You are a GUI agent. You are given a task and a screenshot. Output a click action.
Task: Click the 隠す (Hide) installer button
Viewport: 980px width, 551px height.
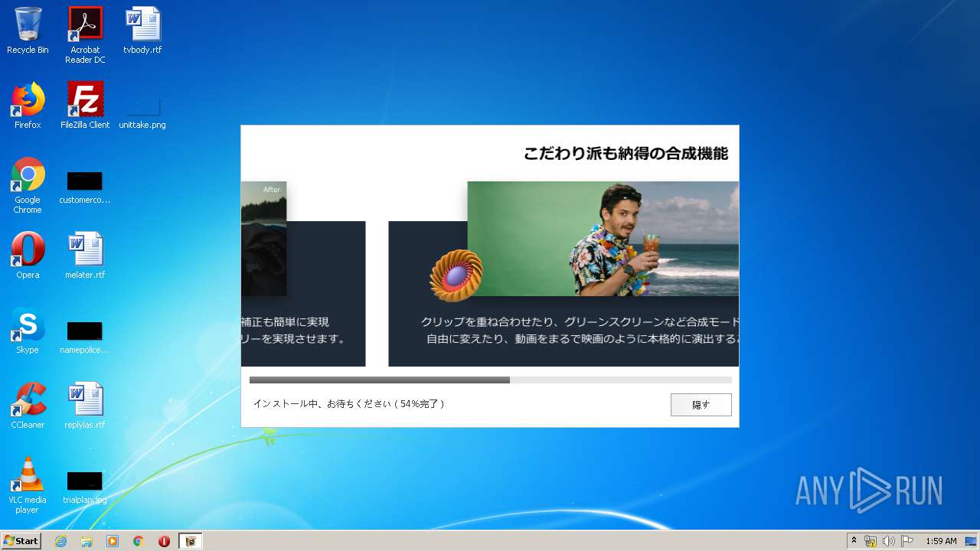(701, 405)
